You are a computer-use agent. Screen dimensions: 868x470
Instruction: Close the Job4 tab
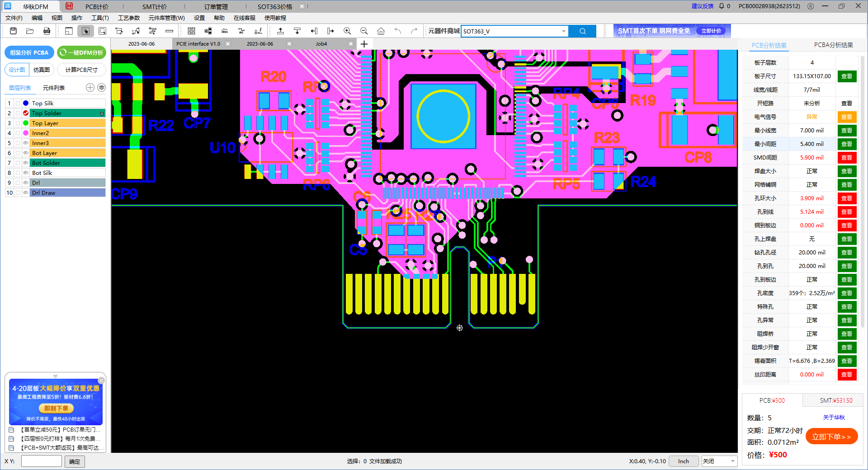pyautogui.click(x=350, y=44)
